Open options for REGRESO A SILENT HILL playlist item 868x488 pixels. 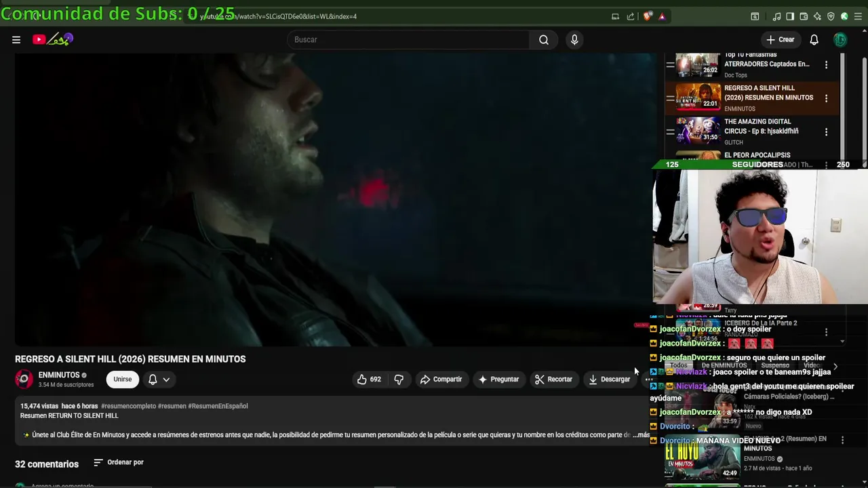pos(826,98)
